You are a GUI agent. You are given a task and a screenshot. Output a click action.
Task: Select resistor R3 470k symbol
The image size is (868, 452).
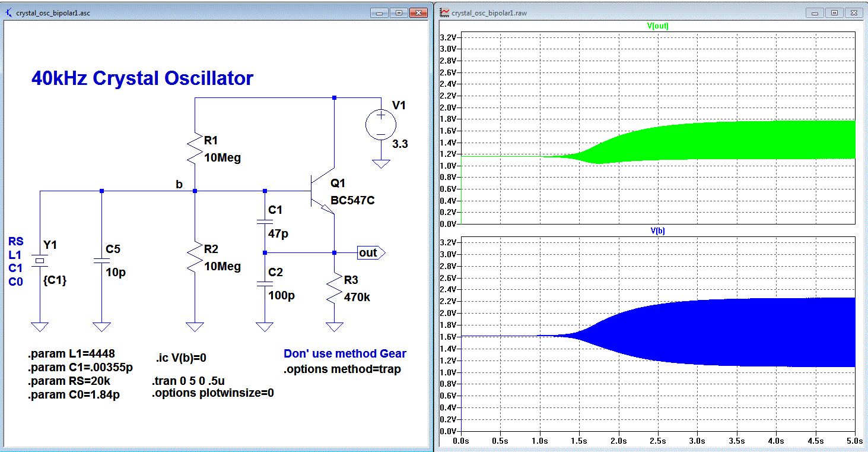tap(335, 289)
